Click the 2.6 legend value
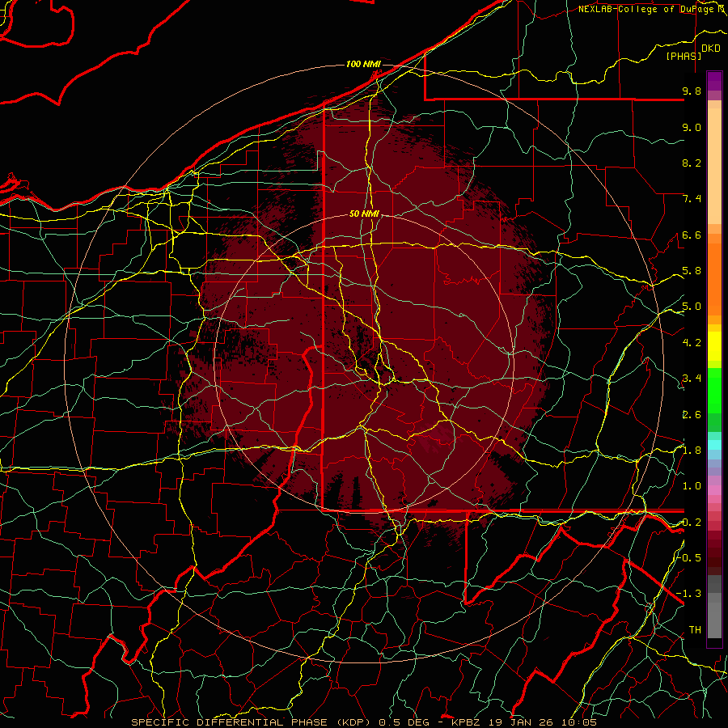 click(x=692, y=415)
